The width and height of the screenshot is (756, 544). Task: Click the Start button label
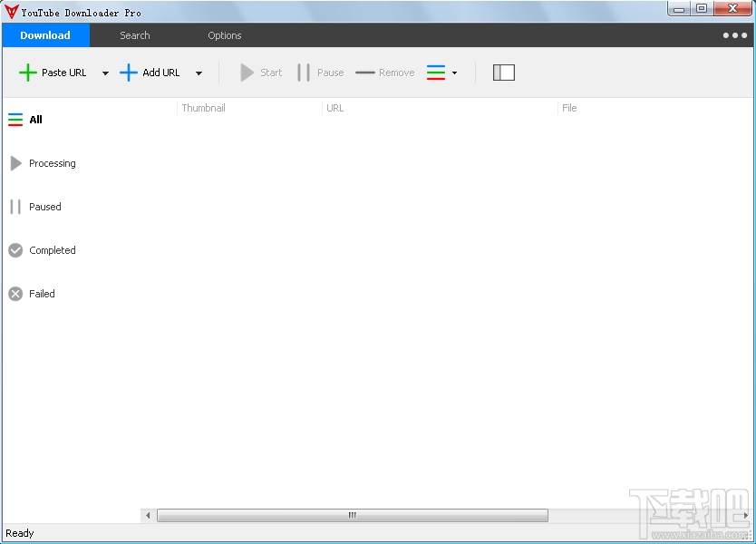pyautogui.click(x=271, y=73)
